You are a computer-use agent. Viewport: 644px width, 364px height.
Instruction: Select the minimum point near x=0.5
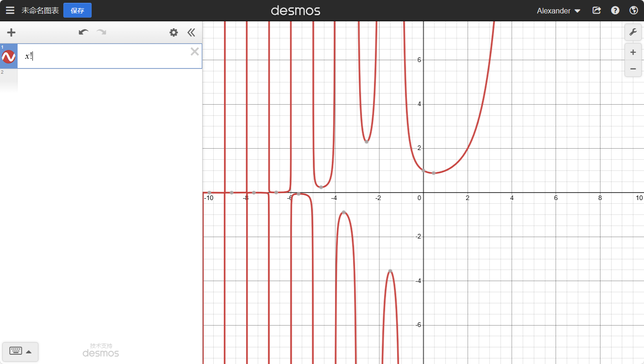click(433, 173)
